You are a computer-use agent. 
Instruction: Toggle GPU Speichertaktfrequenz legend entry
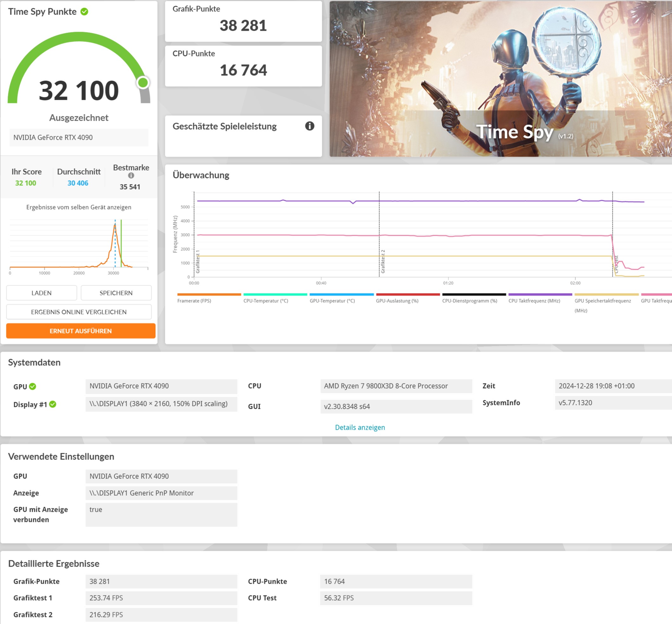point(603,300)
